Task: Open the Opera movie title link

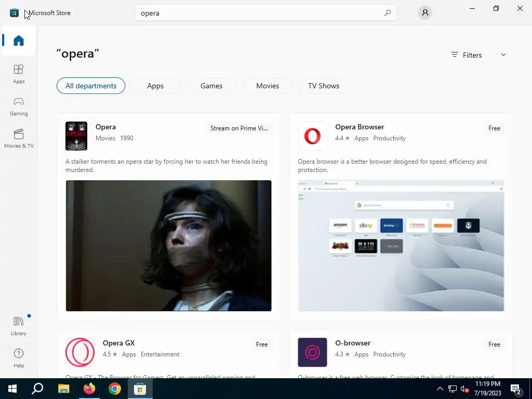Action: [x=105, y=127]
